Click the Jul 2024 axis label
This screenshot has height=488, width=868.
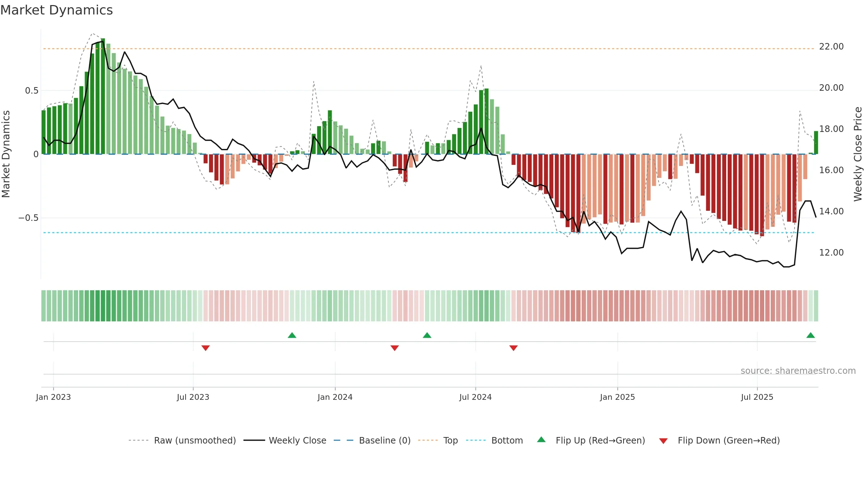click(x=476, y=397)
